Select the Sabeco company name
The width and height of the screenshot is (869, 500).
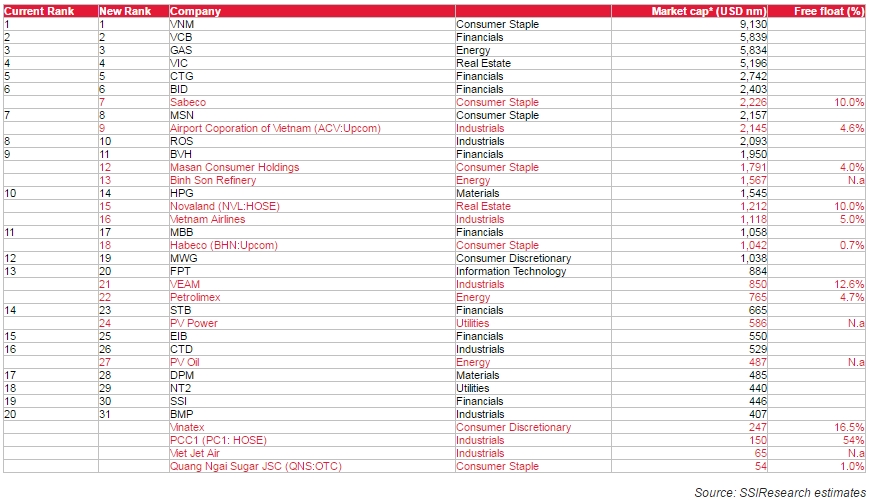coord(188,102)
